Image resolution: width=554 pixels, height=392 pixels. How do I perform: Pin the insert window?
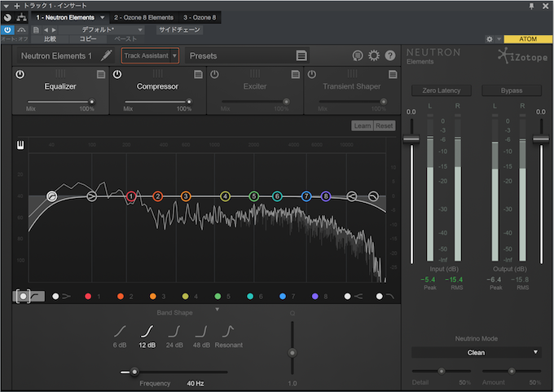click(x=531, y=6)
